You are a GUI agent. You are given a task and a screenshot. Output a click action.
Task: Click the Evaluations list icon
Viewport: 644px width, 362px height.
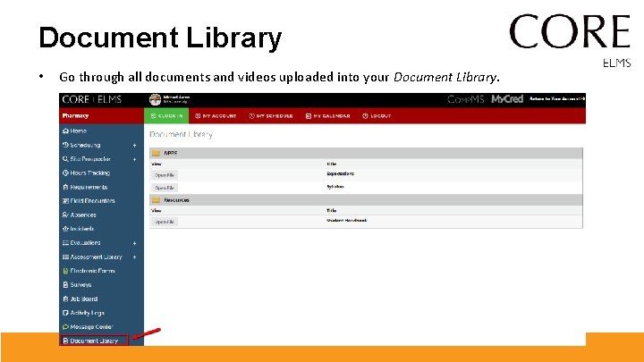[65, 242]
